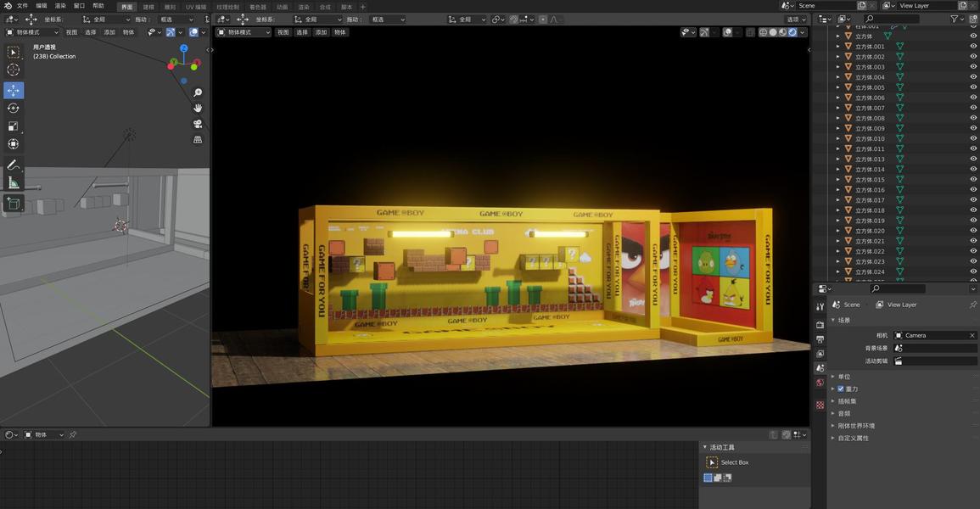Hide 立方体.010 with its eye icon
The image size is (980, 509).
pyautogui.click(x=973, y=138)
